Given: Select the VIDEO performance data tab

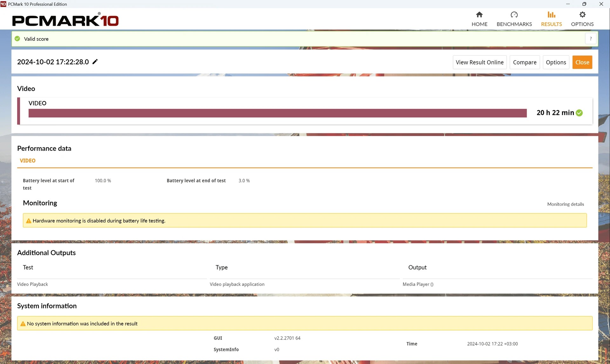Looking at the screenshot, I should [x=28, y=161].
